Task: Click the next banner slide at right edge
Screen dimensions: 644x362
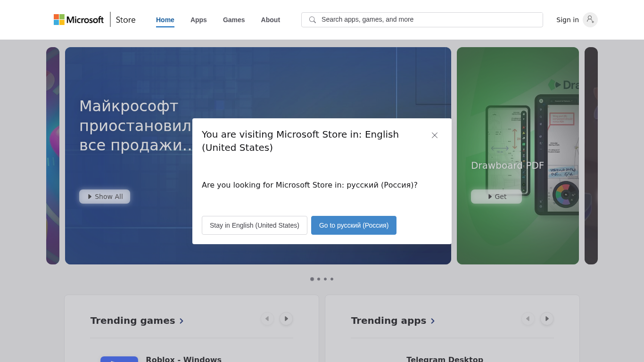Action: point(591,156)
